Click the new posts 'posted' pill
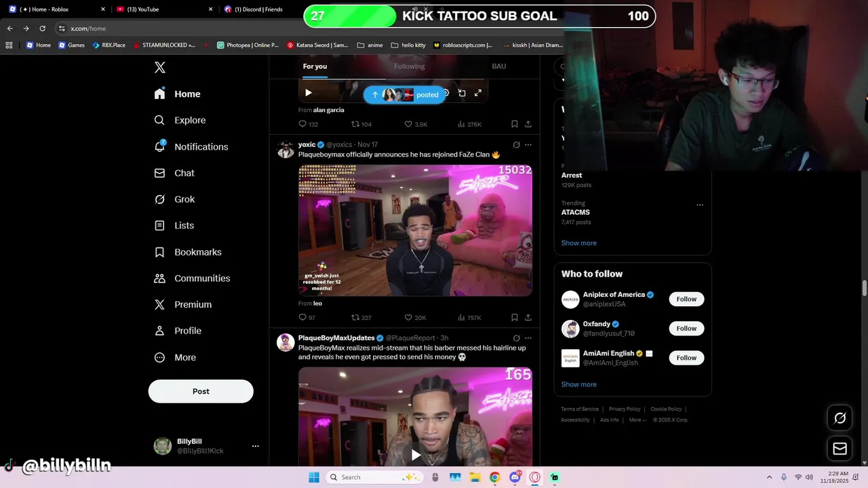This screenshot has height=488, width=868. pyautogui.click(x=405, y=95)
